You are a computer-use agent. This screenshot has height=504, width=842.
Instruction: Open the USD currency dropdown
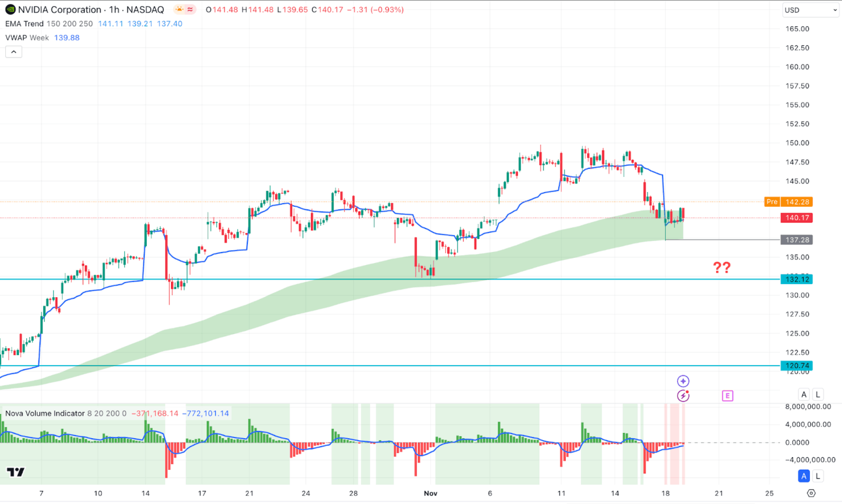pyautogui.click(x=810, y=10)
